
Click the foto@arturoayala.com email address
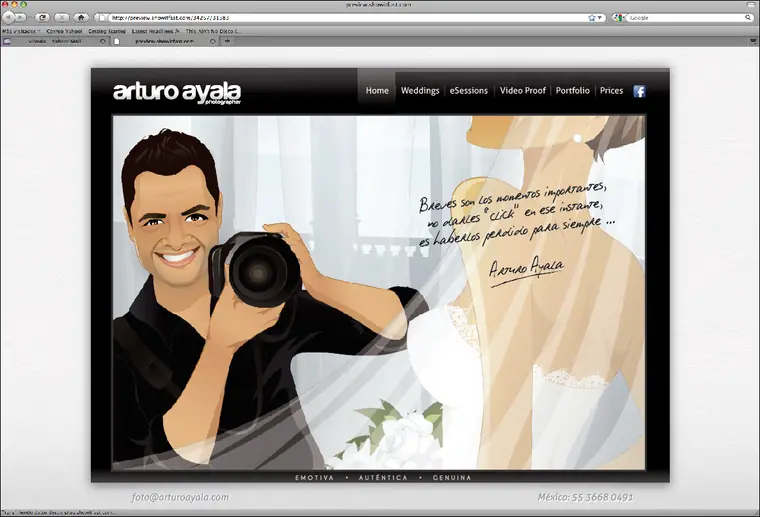(x=180, y=497)
